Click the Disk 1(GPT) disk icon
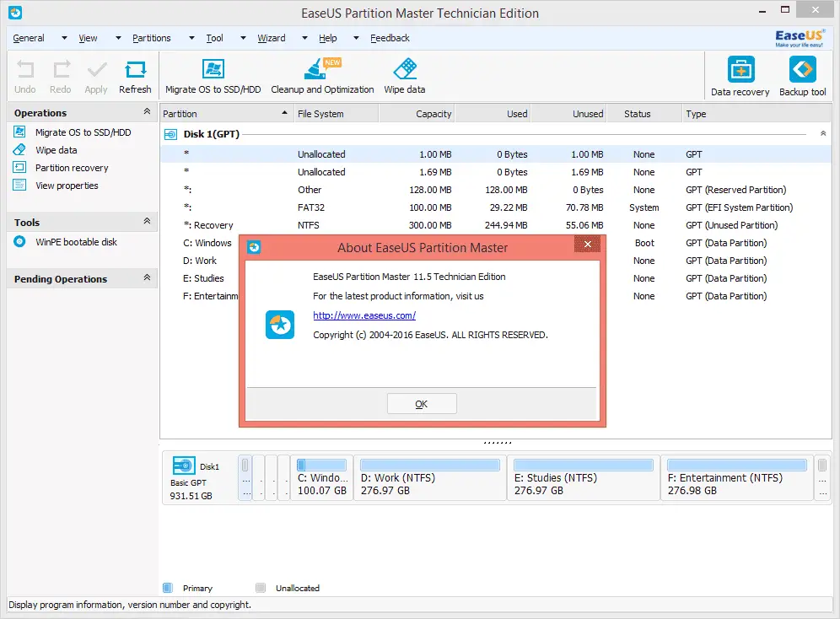 pyautogui.click(x=170, y=134)
